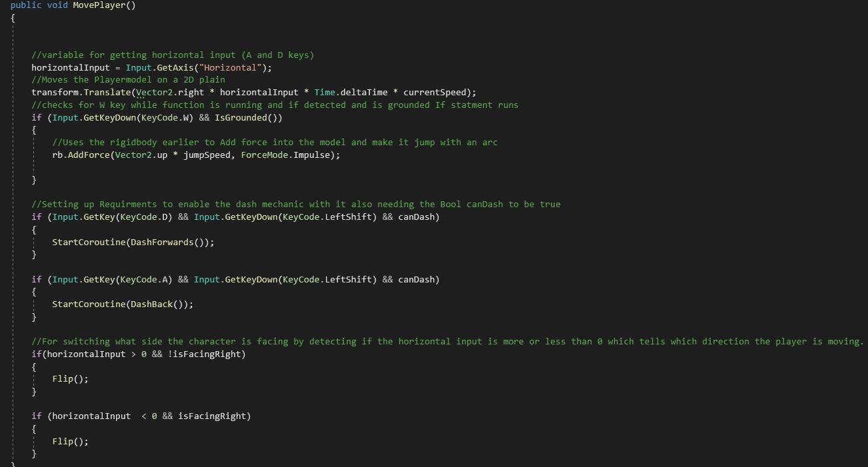Click transform.Translate in the movement line

coord(81,93)
